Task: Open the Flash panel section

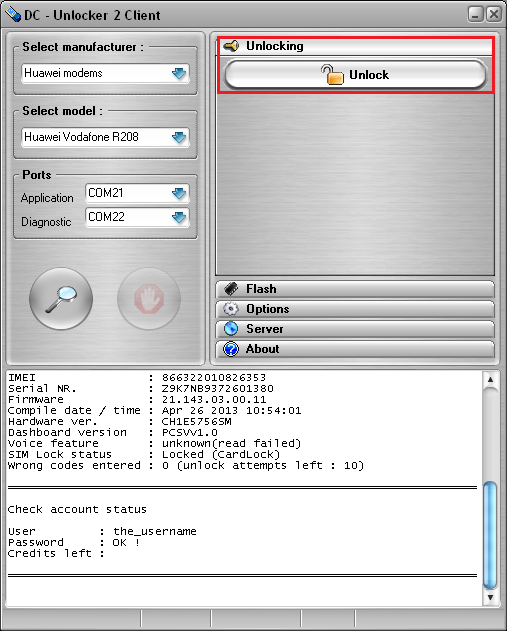Action: click(x=355, y=289)
